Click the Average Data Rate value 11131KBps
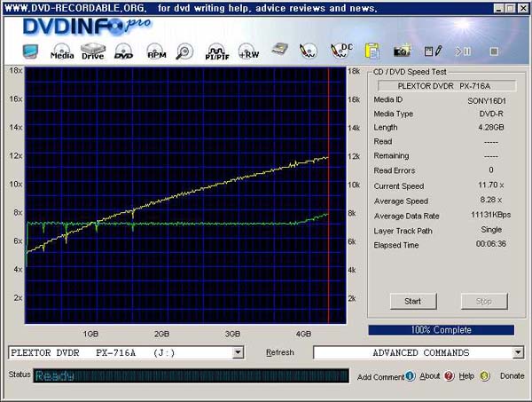 point(491,215)
